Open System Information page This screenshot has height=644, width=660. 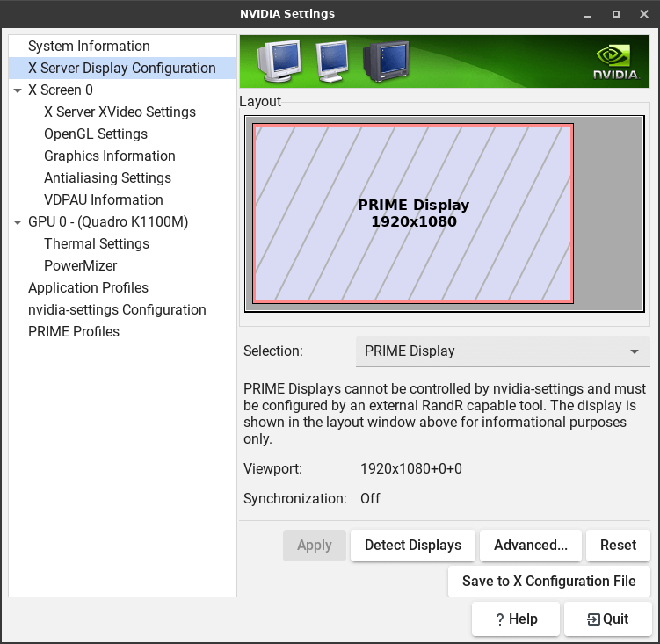[x=89, y=46]
